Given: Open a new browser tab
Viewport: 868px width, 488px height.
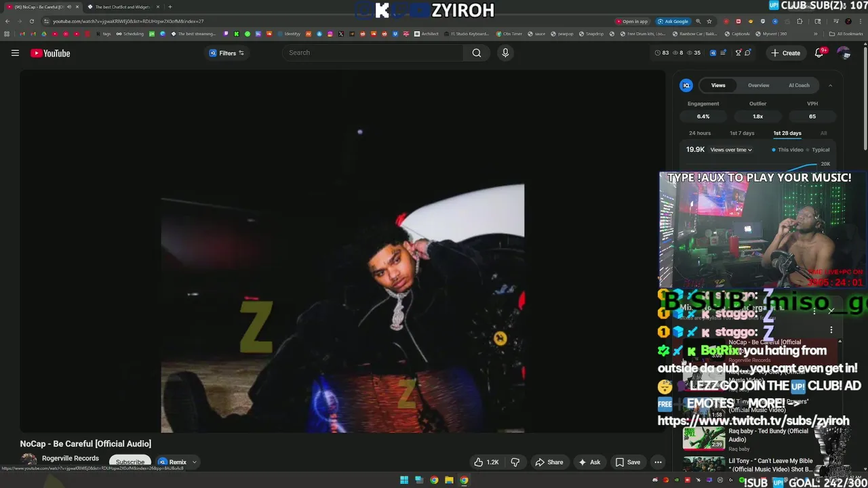Looking at the screenshot, I should pyautogui.click(x=170, y=7).
